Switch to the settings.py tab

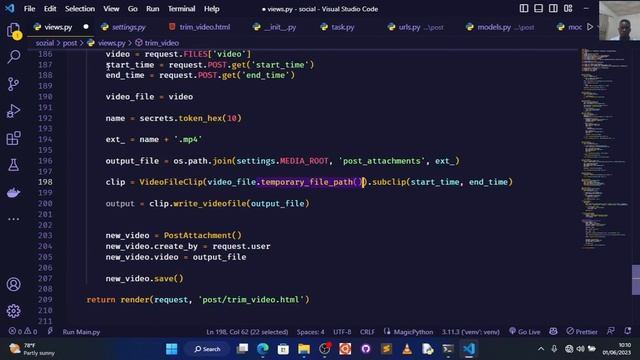(x=129, y=27)
